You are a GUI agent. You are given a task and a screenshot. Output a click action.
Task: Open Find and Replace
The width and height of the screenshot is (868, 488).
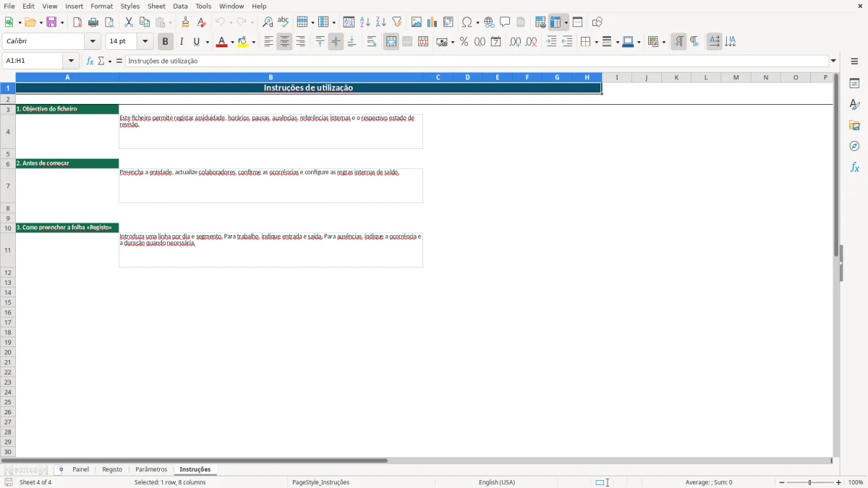pyautogui.click(x=268, y=22)
